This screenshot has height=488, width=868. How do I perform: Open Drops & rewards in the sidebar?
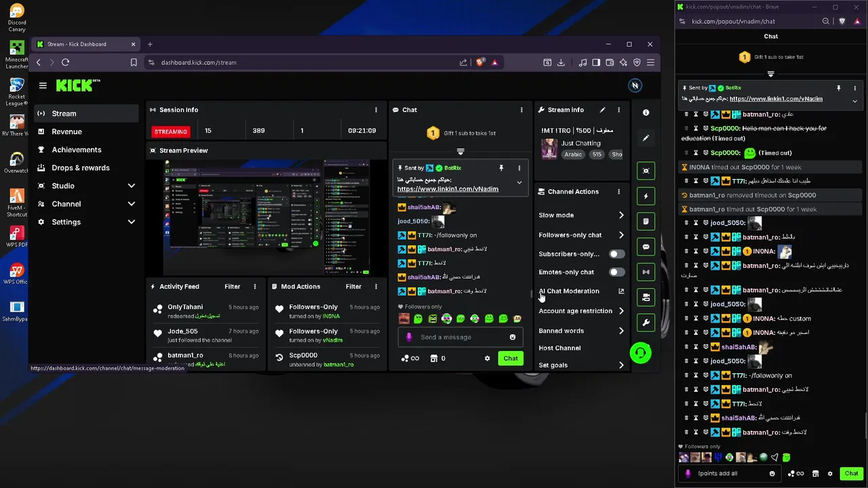[x=87, y=168]
